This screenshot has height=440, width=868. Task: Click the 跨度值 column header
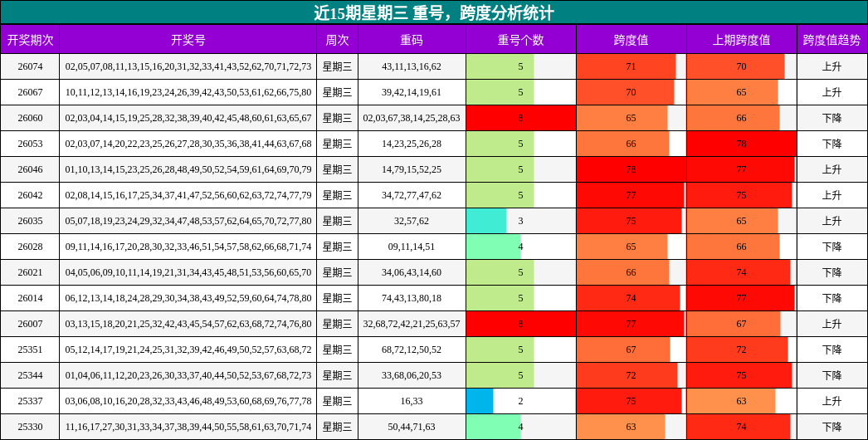(631, 40)
